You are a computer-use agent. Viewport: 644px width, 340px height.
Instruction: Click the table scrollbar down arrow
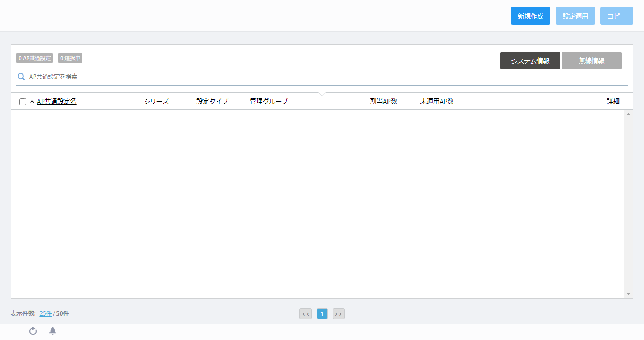pyautogui.click(x=629, y=294)
